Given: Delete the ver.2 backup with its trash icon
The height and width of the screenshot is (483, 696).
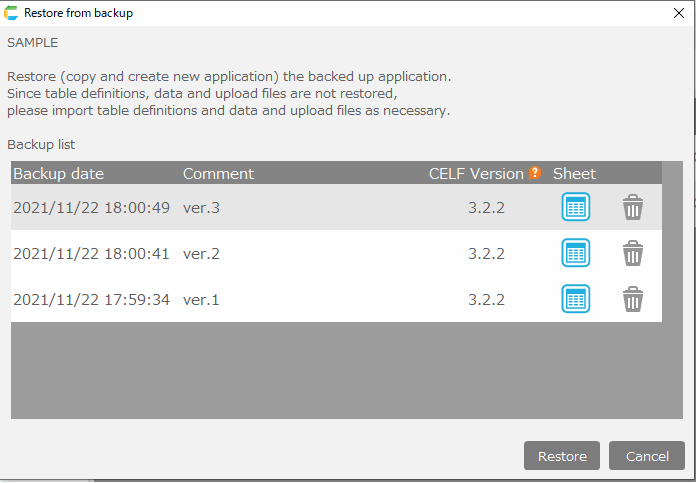Looking at the screenshot, I should click(x=633, y=253).
